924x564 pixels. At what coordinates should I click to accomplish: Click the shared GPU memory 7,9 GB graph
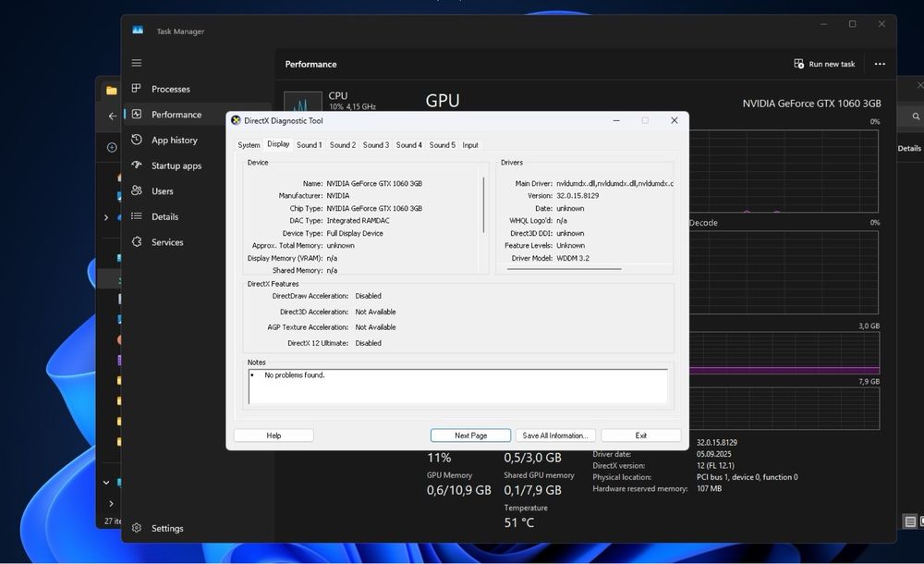[x=784, y=409]
